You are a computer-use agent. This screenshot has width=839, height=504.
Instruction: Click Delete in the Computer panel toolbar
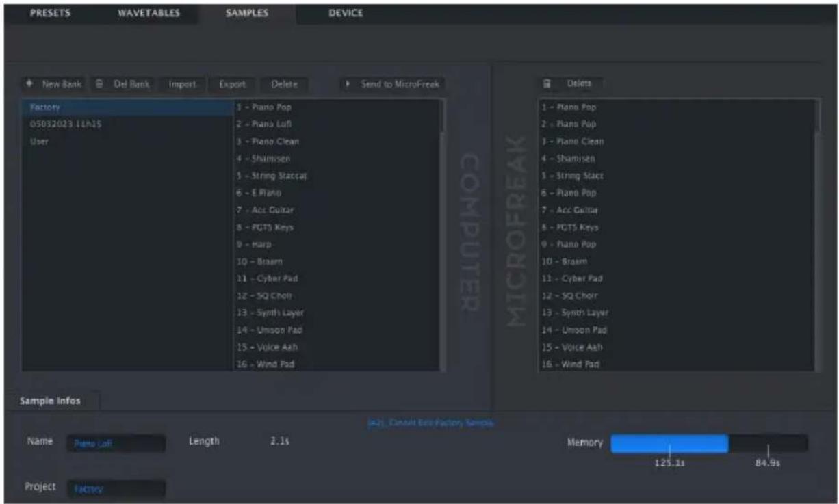click(284, 84)
